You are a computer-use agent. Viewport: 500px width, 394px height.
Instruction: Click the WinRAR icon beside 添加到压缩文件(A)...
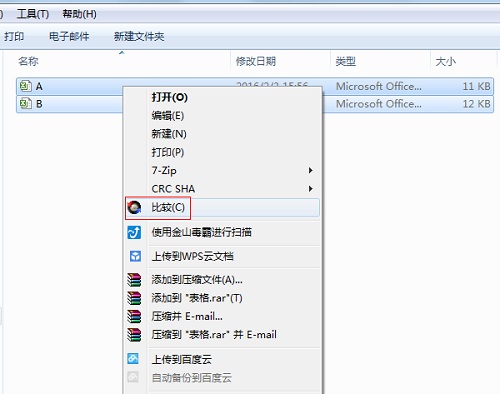click(134, 280)
